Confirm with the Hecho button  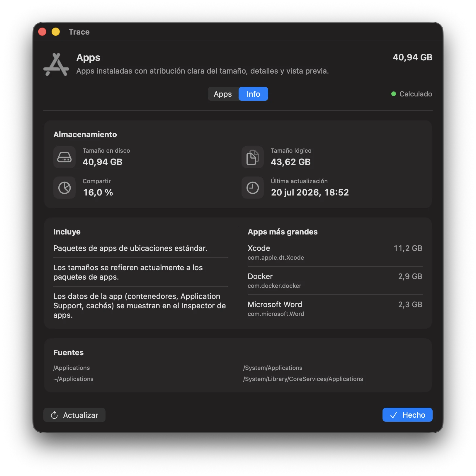[407, 415]
